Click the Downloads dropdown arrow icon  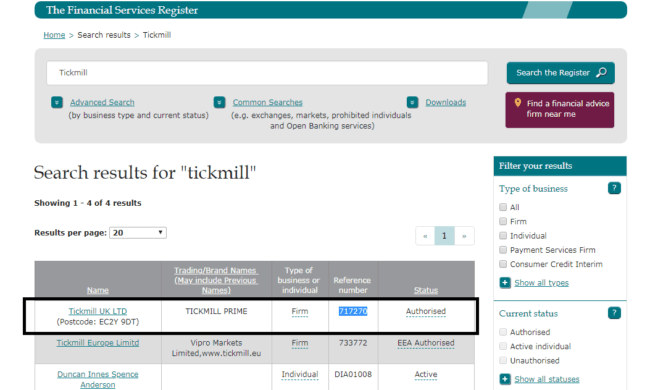click(412, 102)
